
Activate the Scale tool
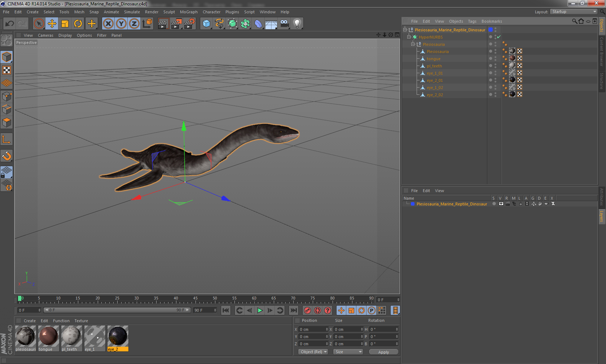(x=65, y=24)
